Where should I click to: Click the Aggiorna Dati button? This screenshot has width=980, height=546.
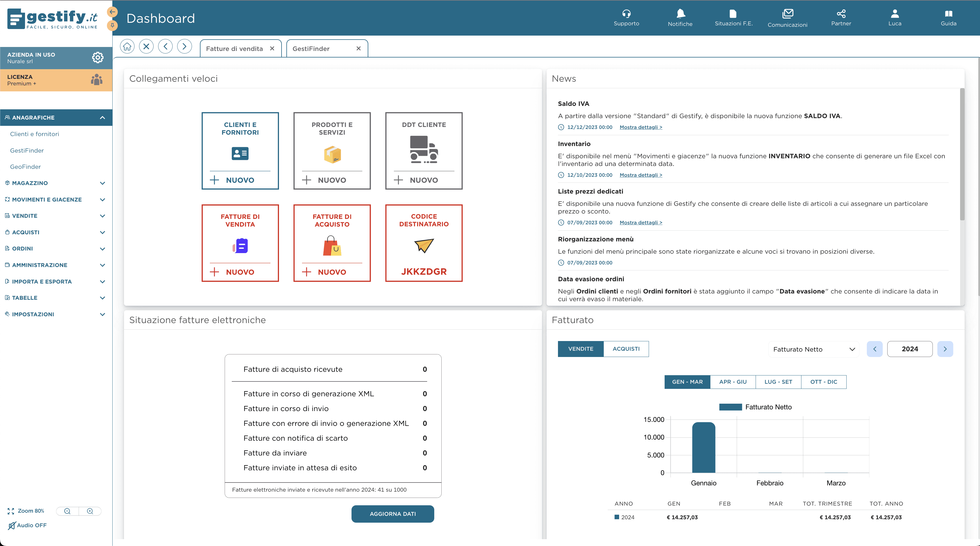click(x=393, y=514)
